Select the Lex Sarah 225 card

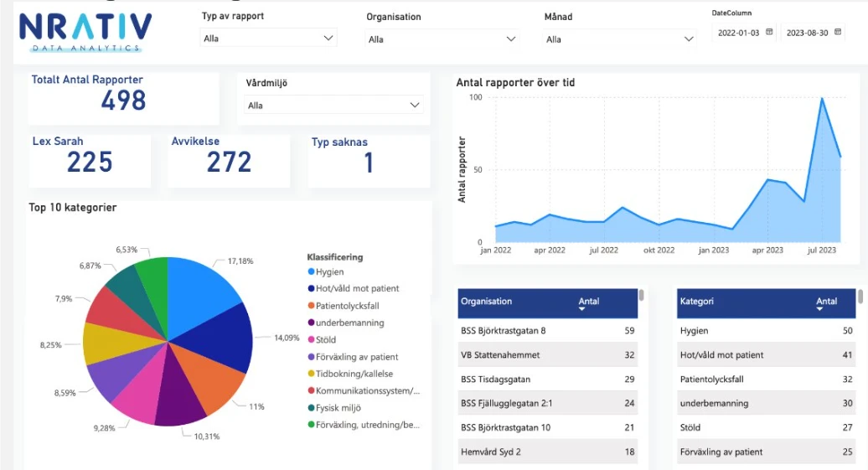tap(90, 161)
